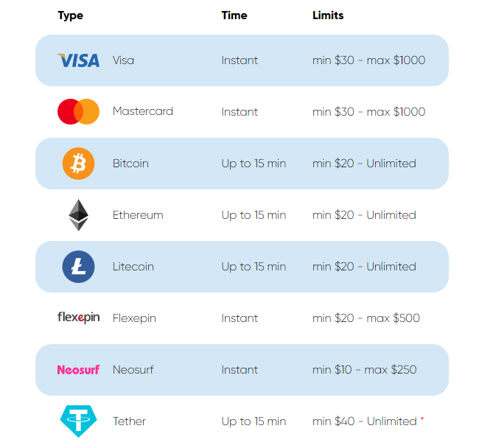This screenshot has width=479, height=448.
Task: Click the Tether limits red asterisk
Action: 422,419
